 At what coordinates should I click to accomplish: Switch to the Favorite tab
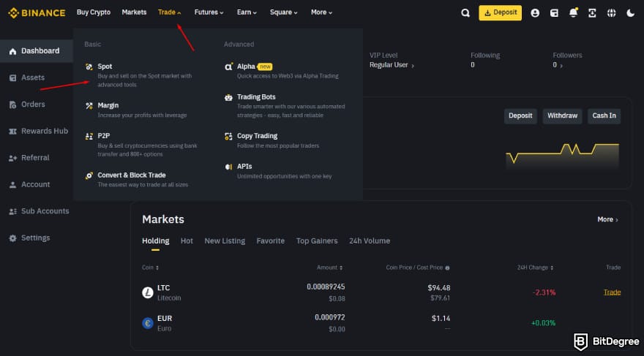270,241
